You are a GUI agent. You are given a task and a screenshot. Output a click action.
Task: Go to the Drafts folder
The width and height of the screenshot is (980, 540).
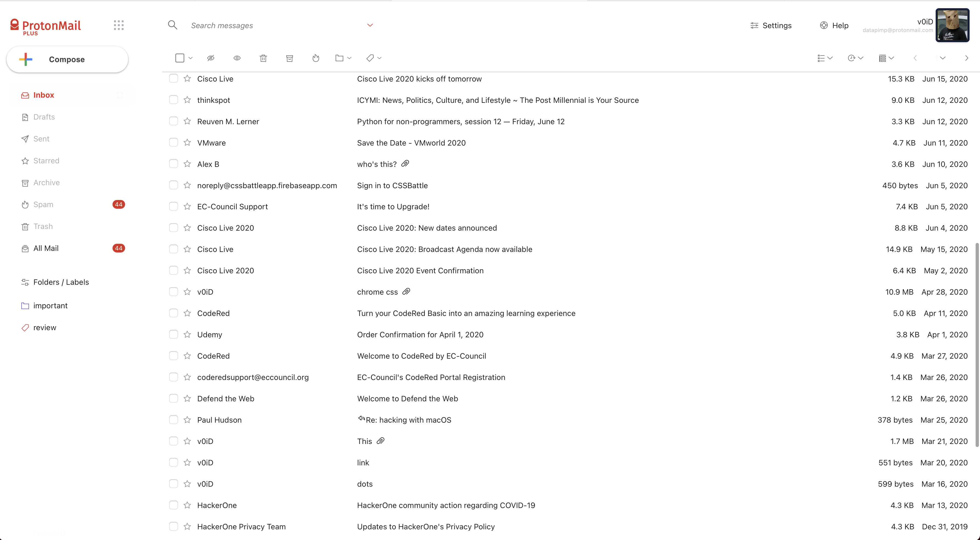coord(44,117)
